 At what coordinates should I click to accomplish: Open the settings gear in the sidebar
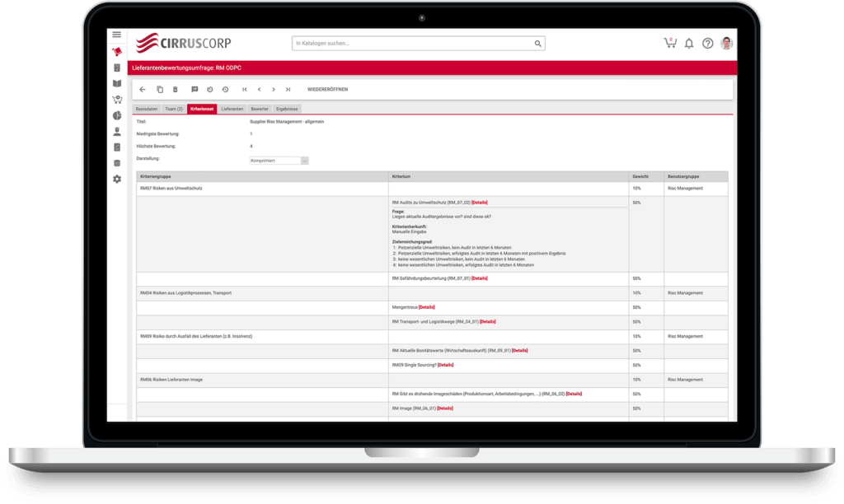click(116, 179)
